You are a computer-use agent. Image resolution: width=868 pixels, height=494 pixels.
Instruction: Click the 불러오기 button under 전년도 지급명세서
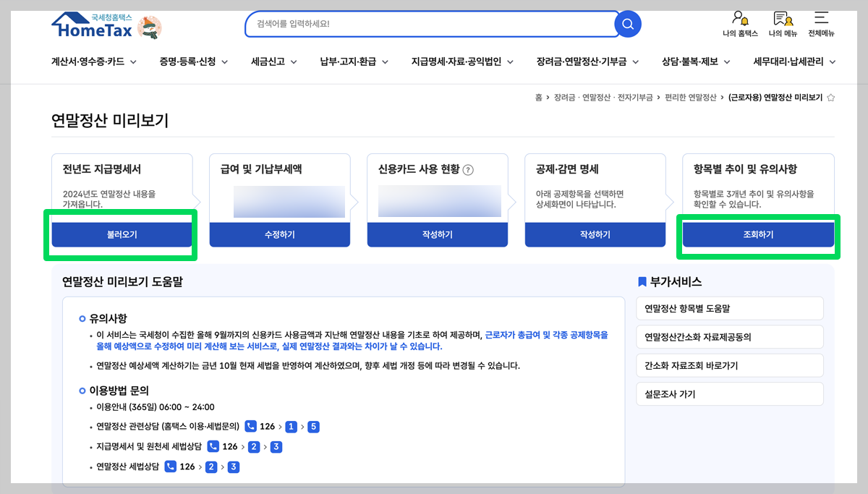pos(121,234)
